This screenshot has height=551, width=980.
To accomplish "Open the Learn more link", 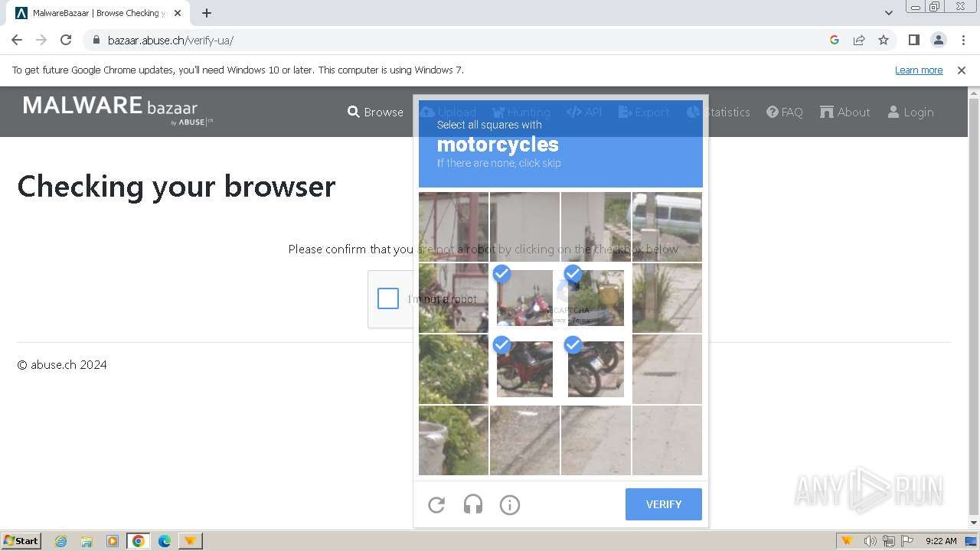I will point(919,70).
